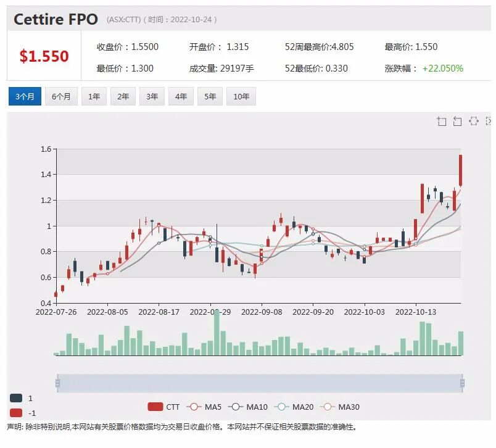Choose the 4年 range tab
The height and width of the screenshot is (448, 496).
[181, 96]
